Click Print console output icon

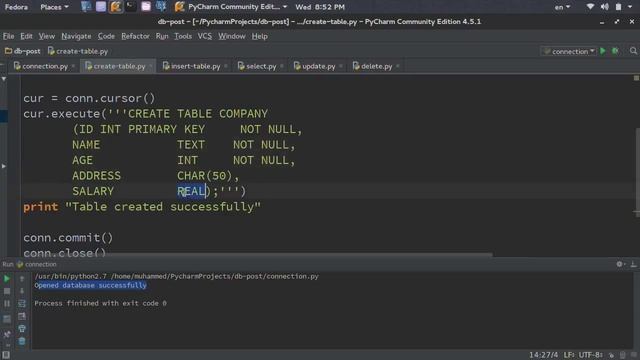tap(22, 329)
